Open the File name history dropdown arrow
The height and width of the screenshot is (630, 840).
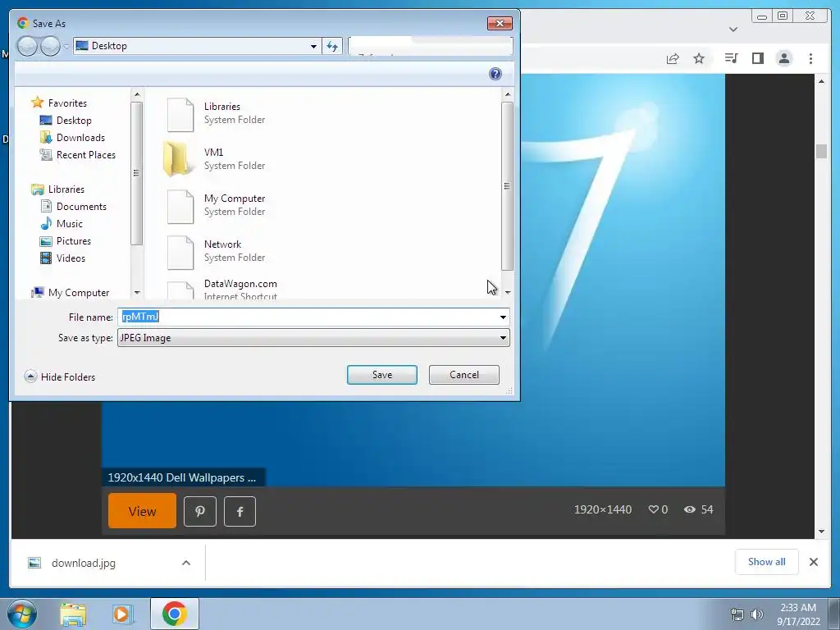503,317
